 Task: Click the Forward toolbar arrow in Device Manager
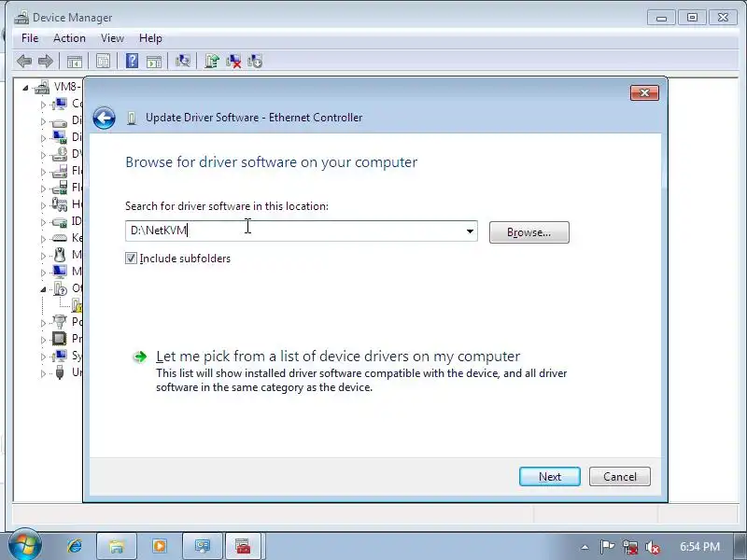tap(45, 61)
